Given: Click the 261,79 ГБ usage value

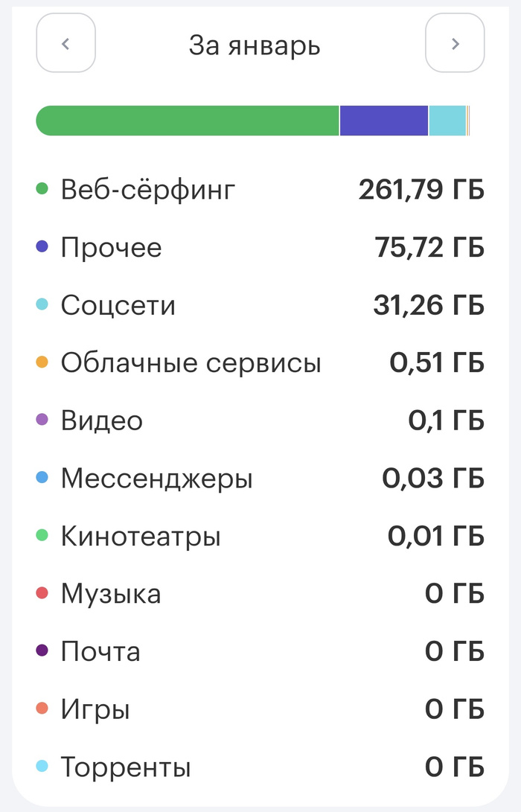Looking at the screenshot, I should click(421, 190).
